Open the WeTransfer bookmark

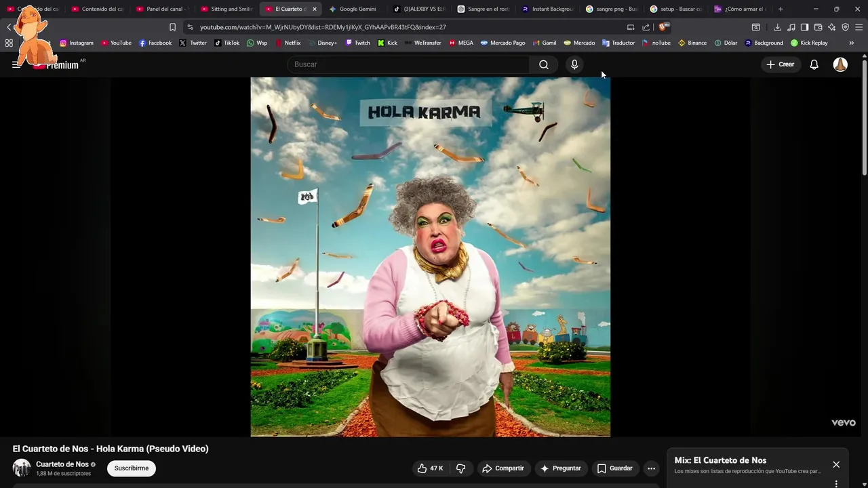[x=422, y=43]
